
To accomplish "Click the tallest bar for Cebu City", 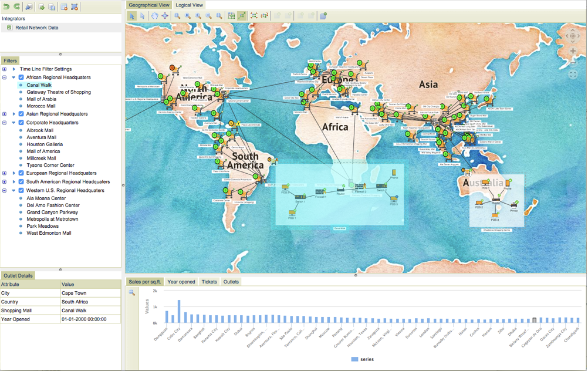I will click(x=179, y=311).
